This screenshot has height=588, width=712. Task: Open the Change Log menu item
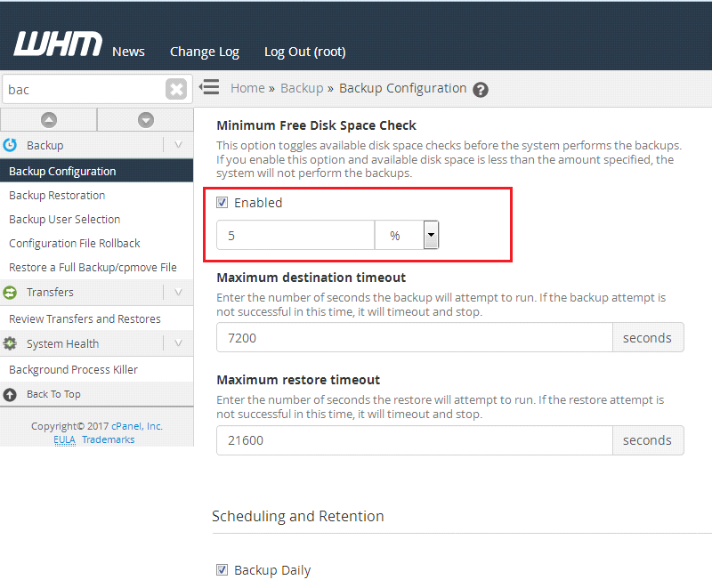[x=205, y=52]
